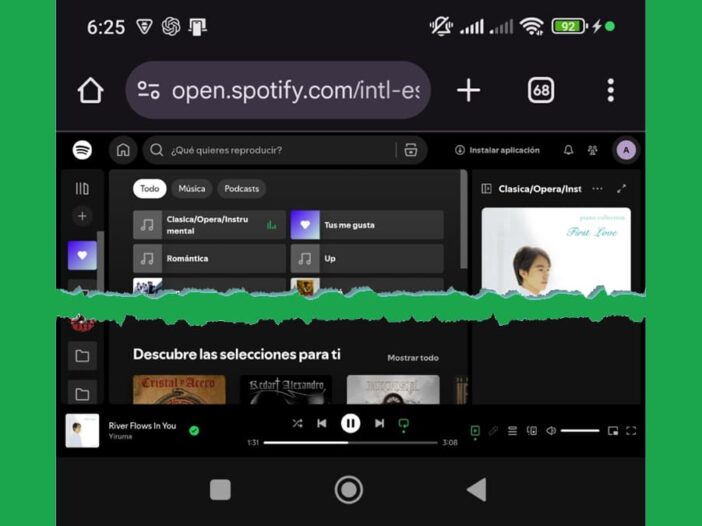Open the now playing thumbnail in the player bar
Image resolution: width=702 pixels, height=526 pixels.
point(82,431)
